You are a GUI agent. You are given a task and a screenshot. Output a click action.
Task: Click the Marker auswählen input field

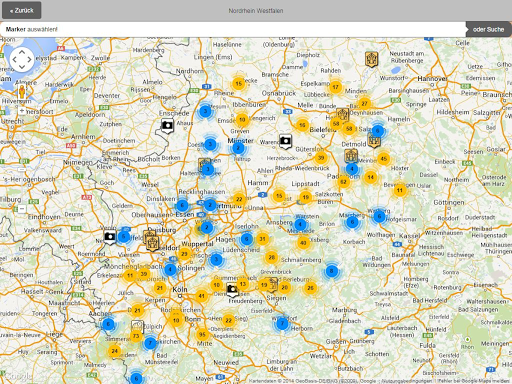233,29
